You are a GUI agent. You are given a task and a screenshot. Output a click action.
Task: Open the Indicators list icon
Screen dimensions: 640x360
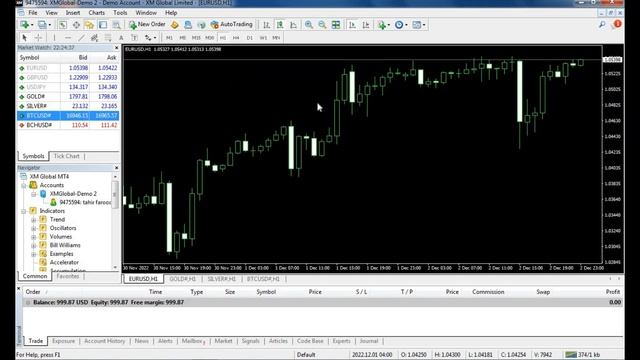coord(381,25)
